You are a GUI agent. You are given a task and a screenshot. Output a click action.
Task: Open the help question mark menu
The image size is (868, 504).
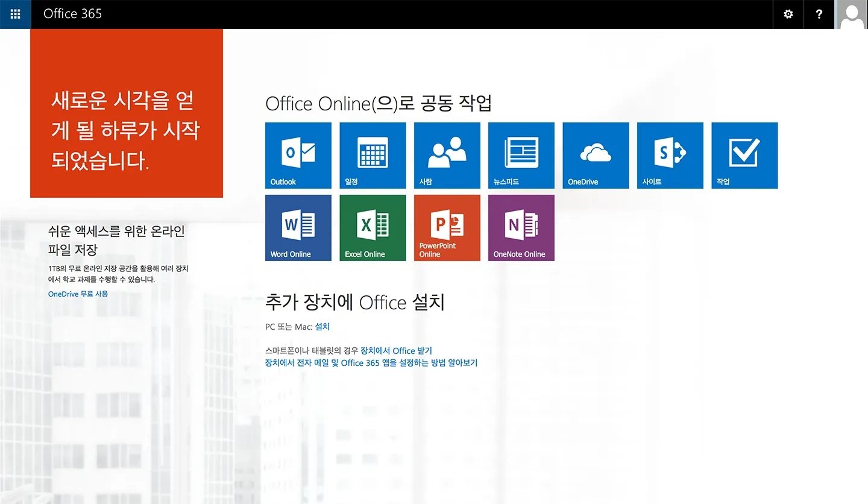click(x=819, y=14)
